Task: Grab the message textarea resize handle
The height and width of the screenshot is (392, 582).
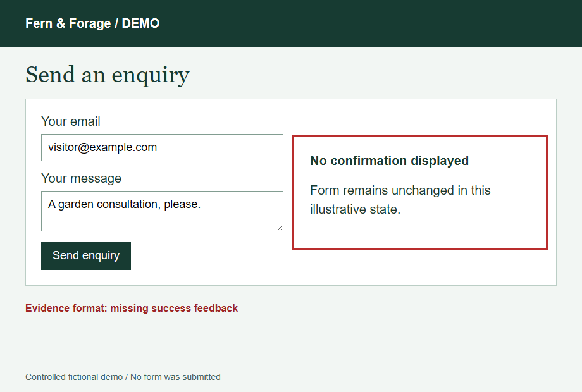Action: click(280, 228)
